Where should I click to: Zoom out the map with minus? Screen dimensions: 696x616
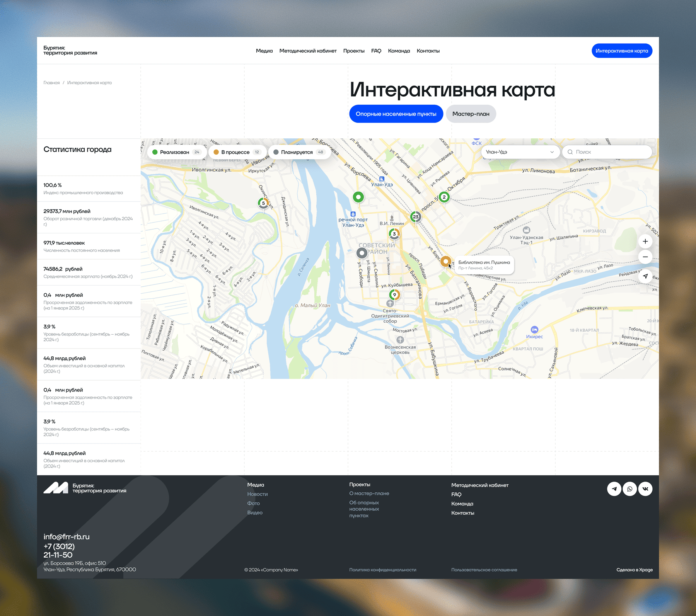pos(645,257)
